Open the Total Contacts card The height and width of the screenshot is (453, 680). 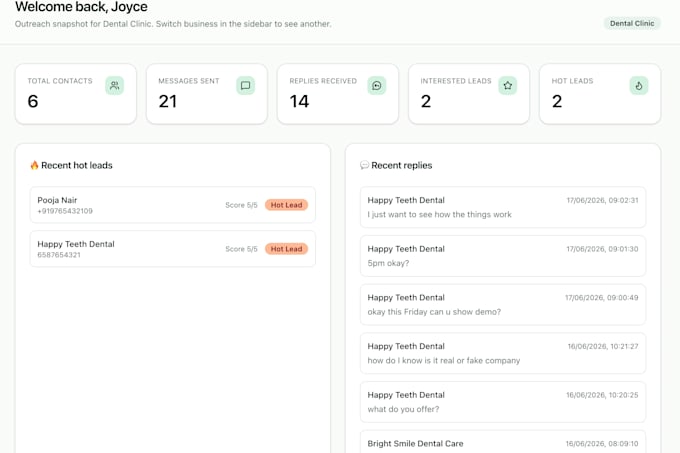coord(76,94)
